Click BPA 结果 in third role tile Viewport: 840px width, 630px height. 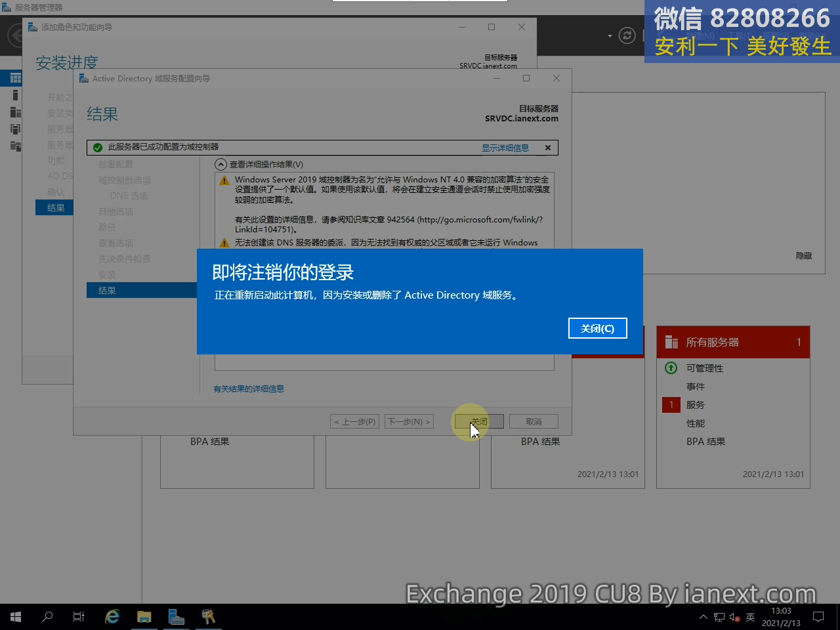pos(541,442)
